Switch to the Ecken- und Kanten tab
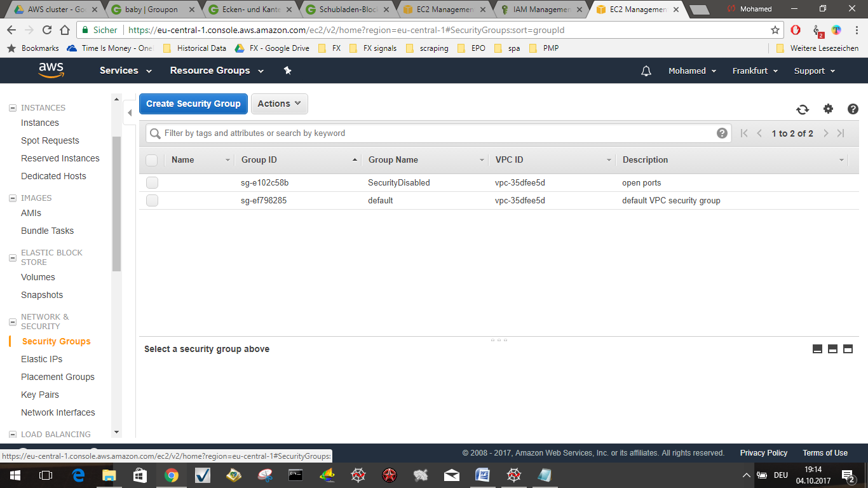The image size is (868, 488). coord(250,10)
